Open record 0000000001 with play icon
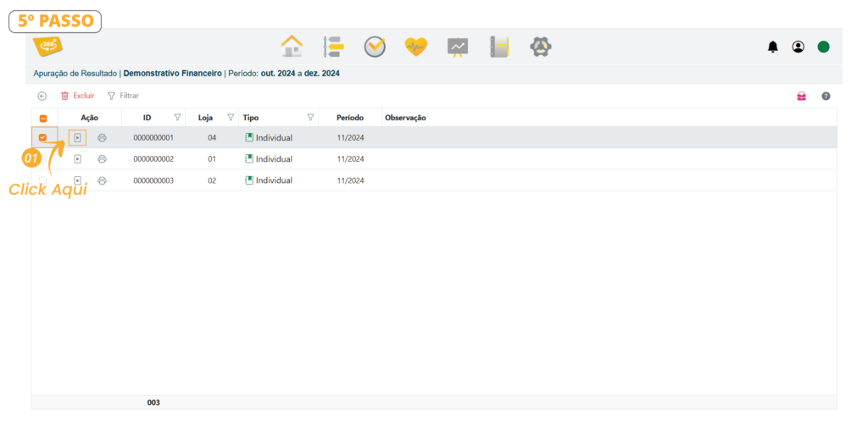 pyautogui.click(x=77, y=138)
